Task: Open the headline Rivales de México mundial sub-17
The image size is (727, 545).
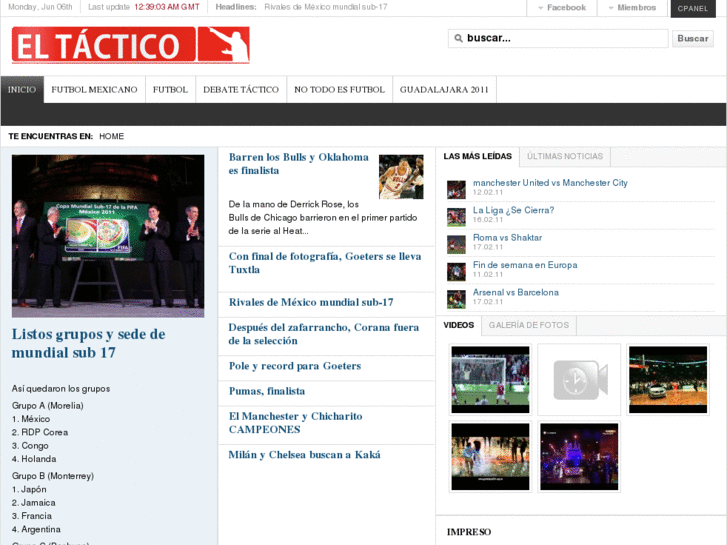Action: pos(325,7)
